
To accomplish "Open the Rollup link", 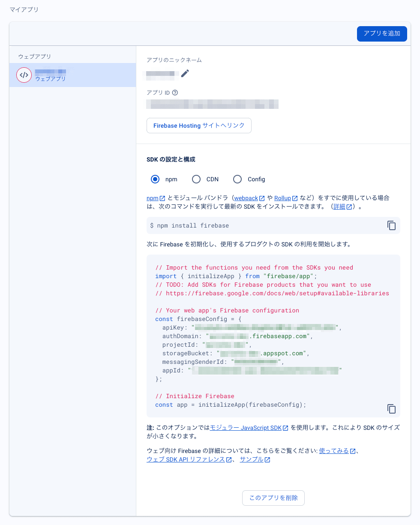I will [286, 198].
